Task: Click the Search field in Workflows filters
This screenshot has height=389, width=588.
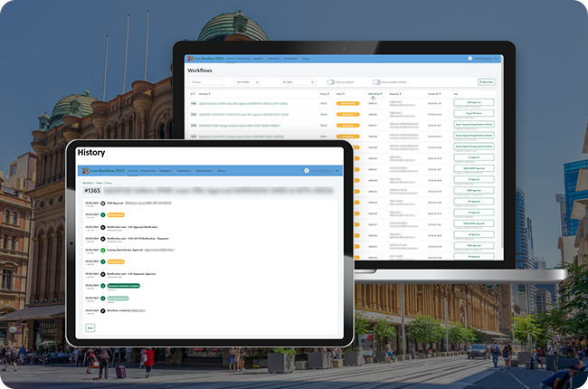Action: point(206,81)
